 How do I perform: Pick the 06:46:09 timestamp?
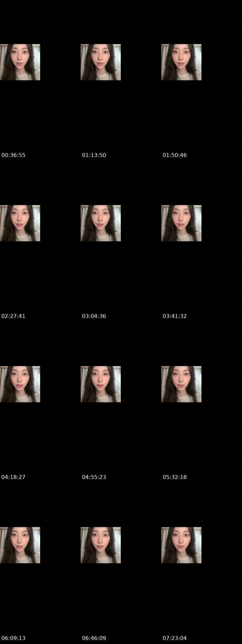[x=94, y=638]
